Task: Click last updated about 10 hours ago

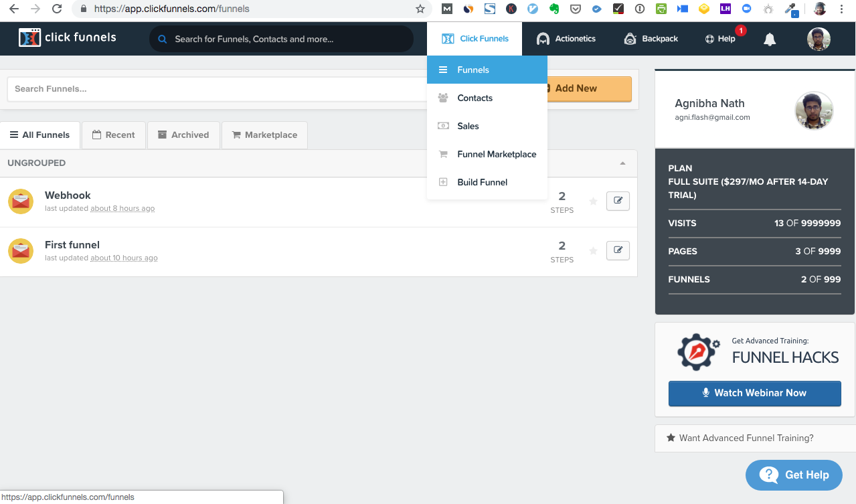Action: click(x=101, y=258)
